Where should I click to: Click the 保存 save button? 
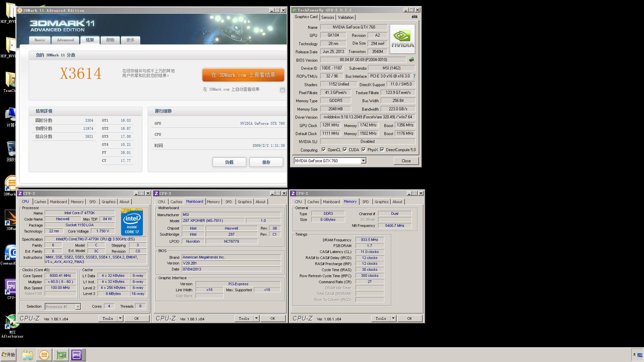[266, 162]
